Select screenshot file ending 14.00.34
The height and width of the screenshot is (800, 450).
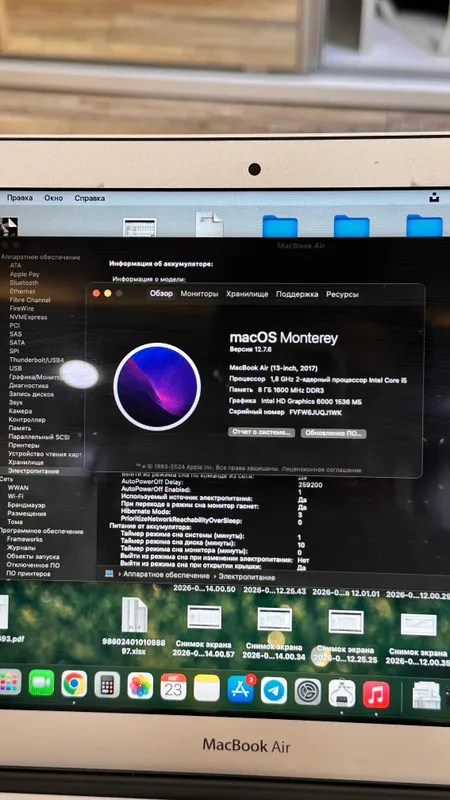tap(274, 634)
